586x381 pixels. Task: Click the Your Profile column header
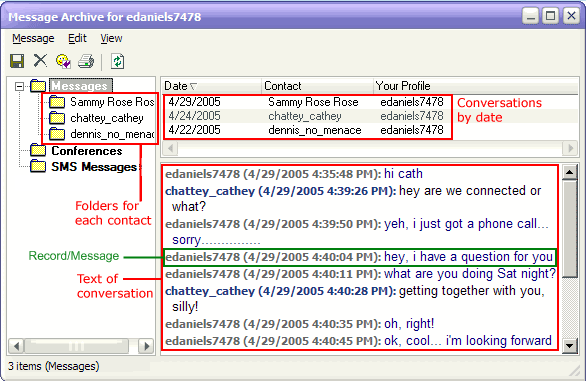pyautogui.click(x=475, y=86)
